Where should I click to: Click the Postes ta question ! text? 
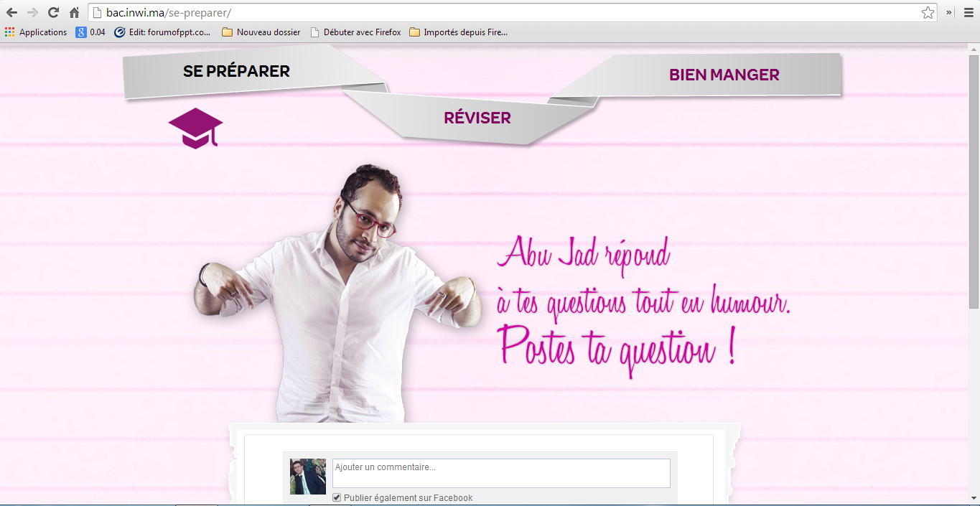[x=617, y=350]
